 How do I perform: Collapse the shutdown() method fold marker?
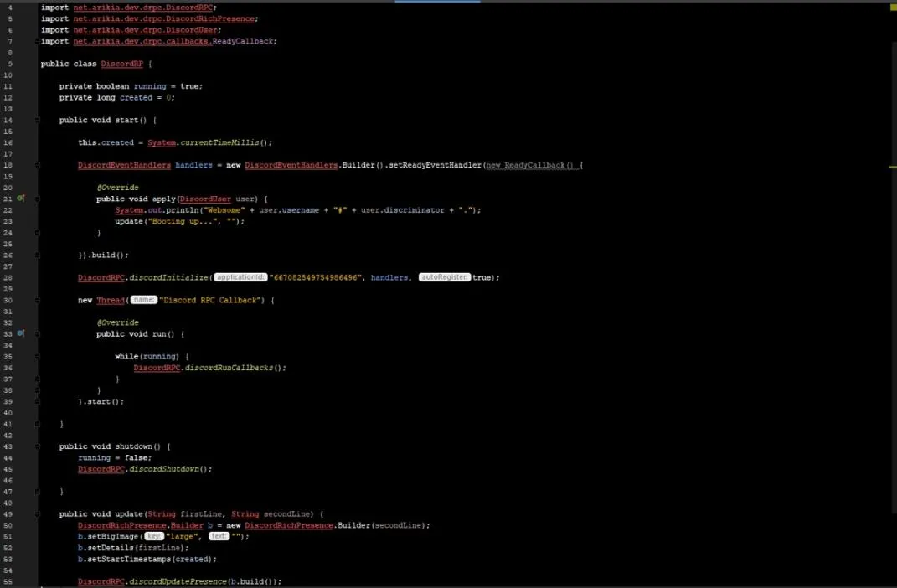38,446
